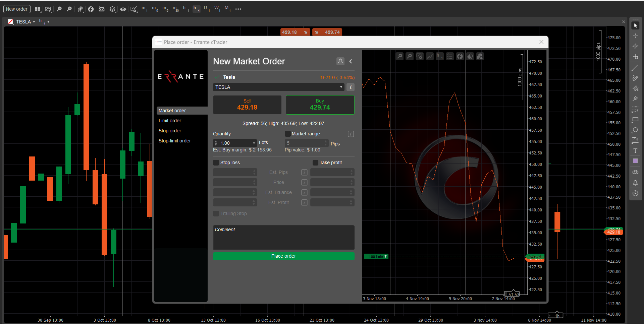Select the ellipse shape drawing tool
Image resolution: width=644 pixels, height=324 pixels.
click(635, 130)
